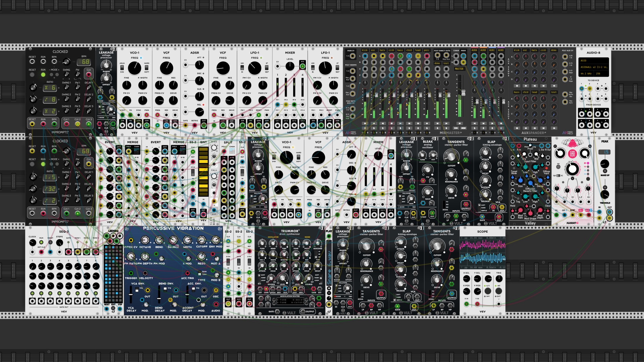Mute the AUXA return in AuxSpander
This screenshot has height=362, width=644.
point(475,123)
